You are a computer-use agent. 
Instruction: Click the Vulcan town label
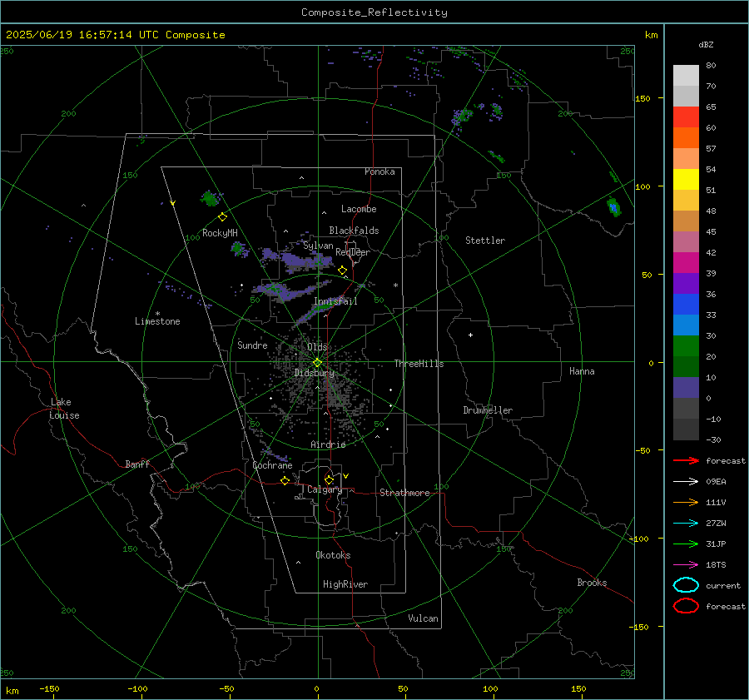(x=423, y=618)
